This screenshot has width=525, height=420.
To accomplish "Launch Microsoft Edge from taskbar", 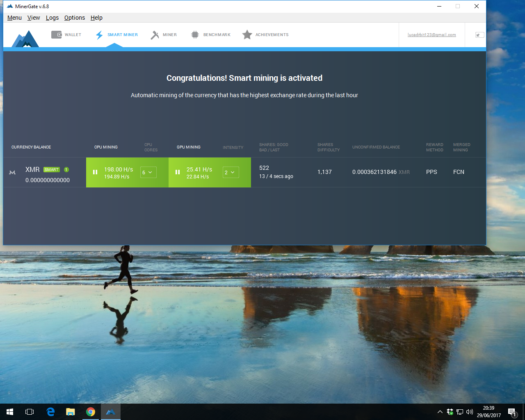I will pos(50,412).
